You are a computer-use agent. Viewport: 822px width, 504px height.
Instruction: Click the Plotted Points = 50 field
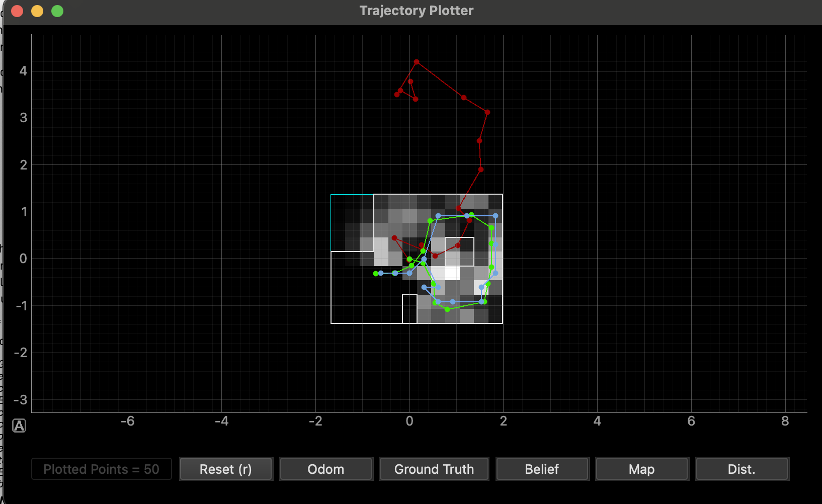102,469
